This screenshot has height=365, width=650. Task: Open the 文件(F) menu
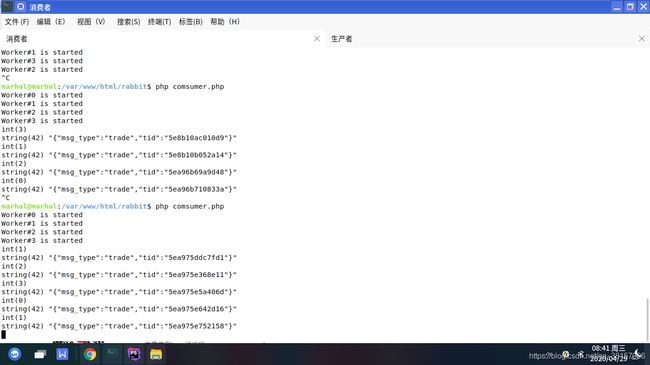tap(17, 22)
